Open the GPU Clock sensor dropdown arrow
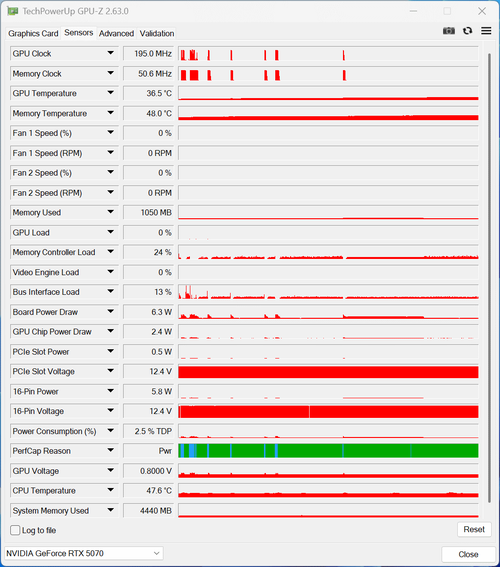Viewport: 500px width, 567px height. (111, 53)
